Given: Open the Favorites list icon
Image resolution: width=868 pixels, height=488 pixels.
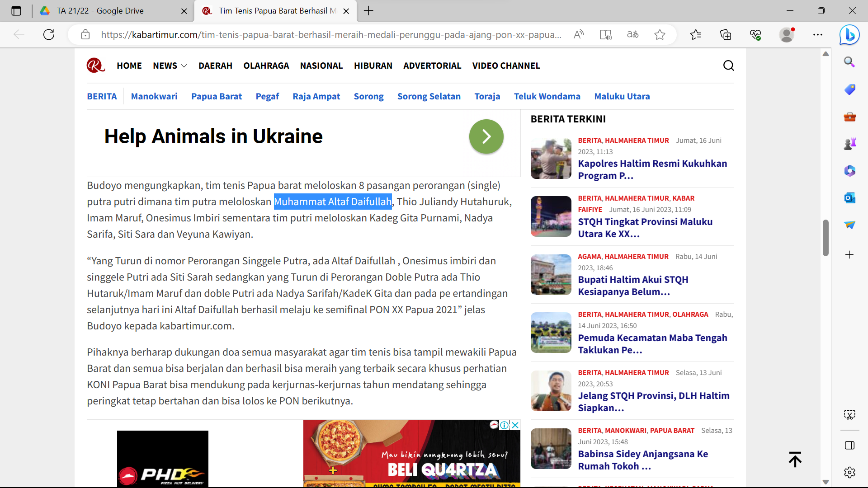Looking at the screenshot, I should [696, 34].
